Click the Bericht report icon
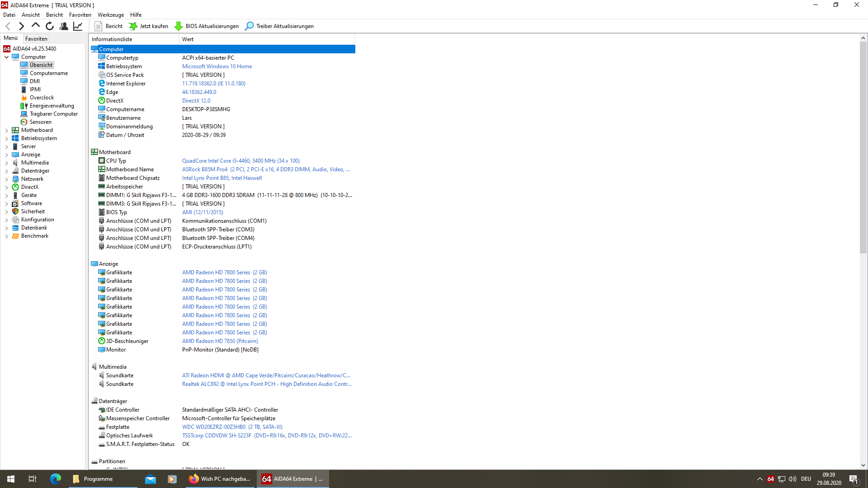This screenshot has height=488, width=868. pyautogui.click(x=98, y=26)
